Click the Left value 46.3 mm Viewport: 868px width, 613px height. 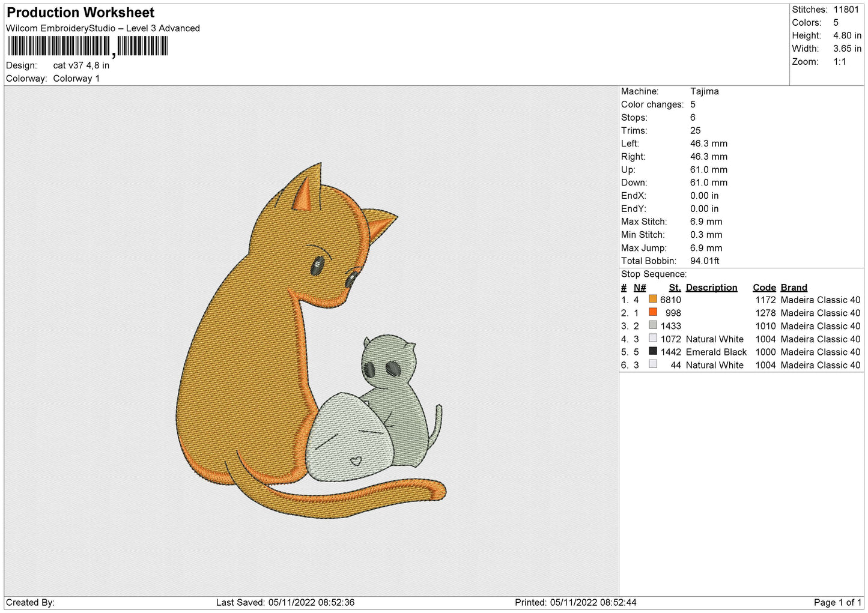point(708,143)
